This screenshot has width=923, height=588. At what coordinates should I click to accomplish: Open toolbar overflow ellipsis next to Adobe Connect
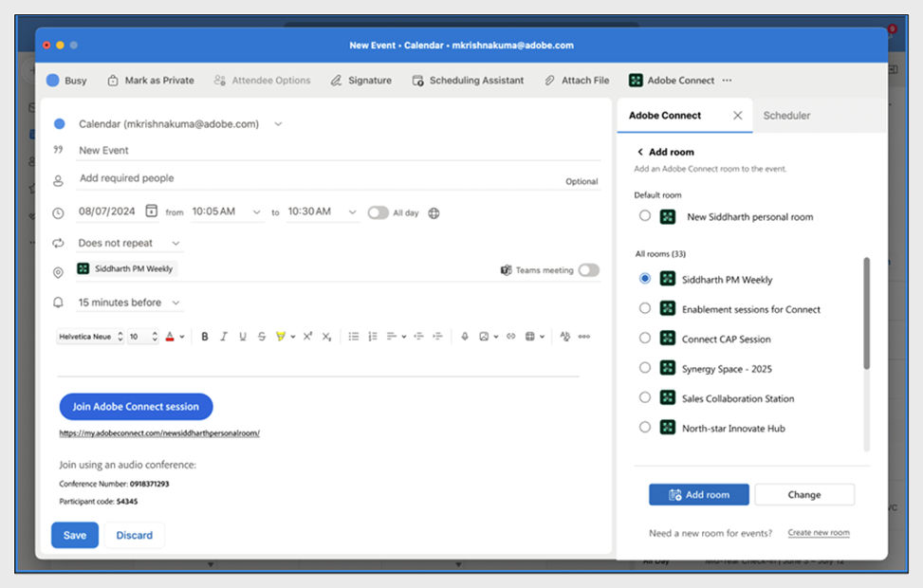click(x=727, y=80)
